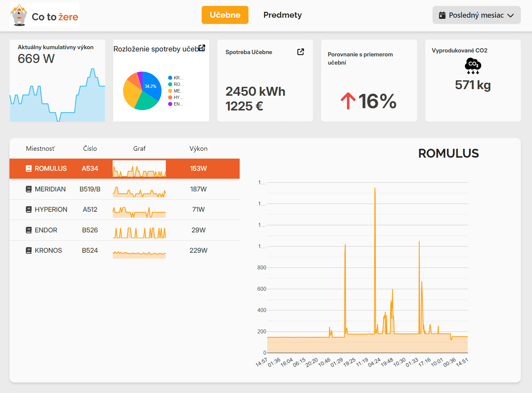
Task: Switch to the Učebne tab
Action: pyautogui.click(x=225, y=15)
